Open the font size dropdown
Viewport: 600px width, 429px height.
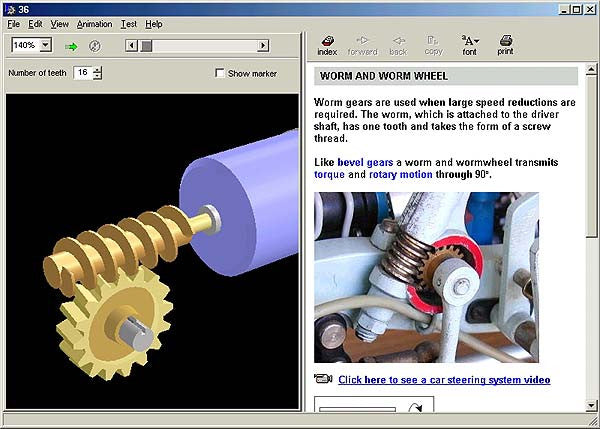click(470, 44)
